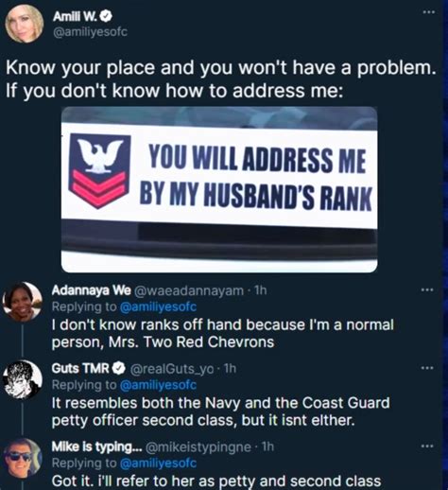Open more options on Adannaya We's reply

click(427, 289)
